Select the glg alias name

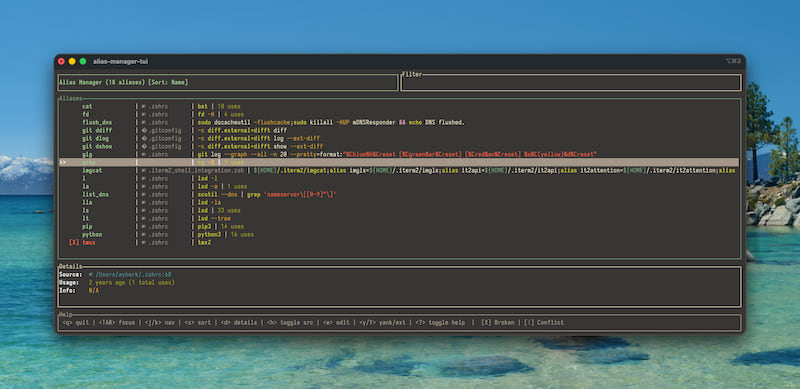[87, 155]
